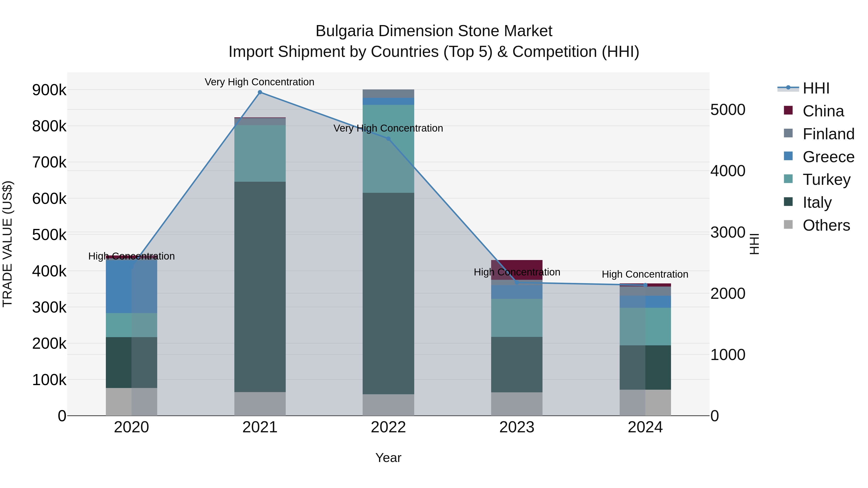
Task: Click the Italy bar segment in 2021
Action: pyautogui.click(x=260, y=287)
